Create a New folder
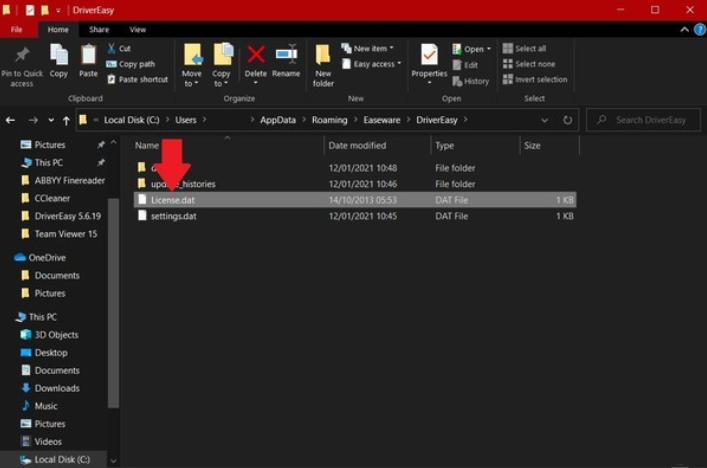The height and width of the screenshot is (468, 707). [x=323, y=65]
